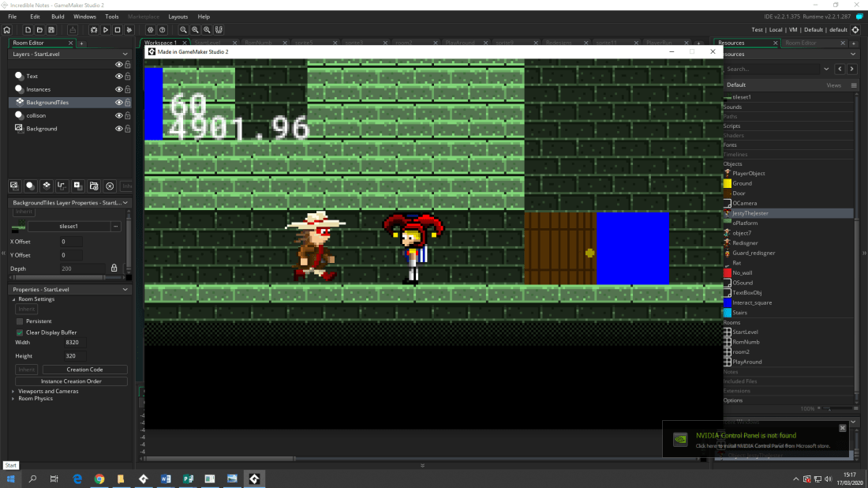Viewport: 868px width, 488px height.
Task: Hide the collison layer
Action: pyautogui.click(x=118, y=115)
